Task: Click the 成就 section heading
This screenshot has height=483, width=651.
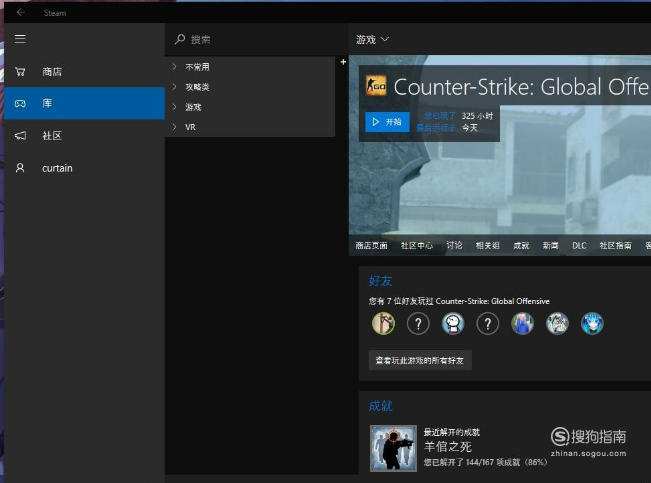Action: 380,406
